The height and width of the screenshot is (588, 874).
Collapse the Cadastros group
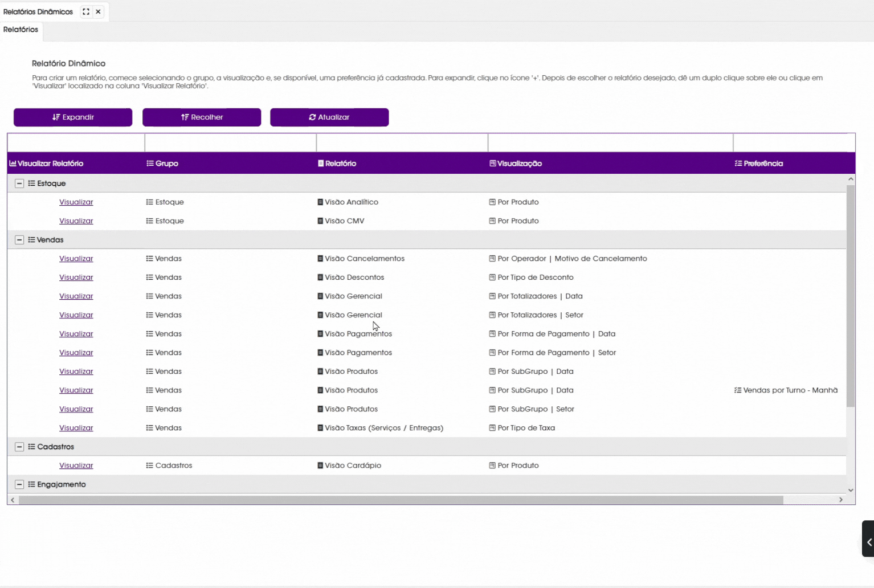click(x=19, y=447)
